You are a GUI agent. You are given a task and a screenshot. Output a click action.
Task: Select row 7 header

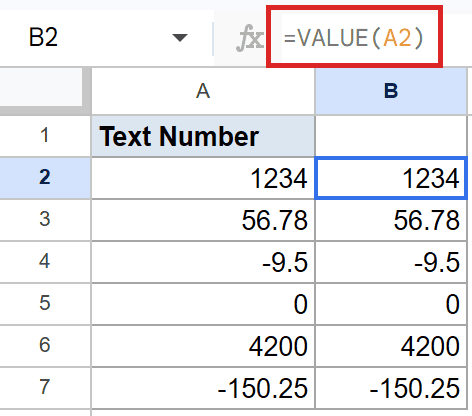click(x=45, y=387)
